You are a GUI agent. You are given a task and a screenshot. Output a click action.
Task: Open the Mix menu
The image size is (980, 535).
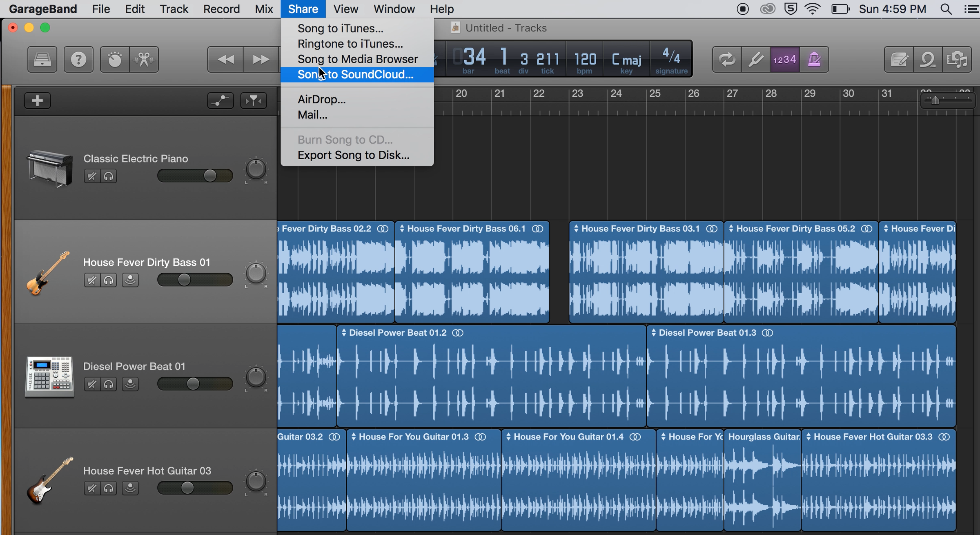point(264,9)
